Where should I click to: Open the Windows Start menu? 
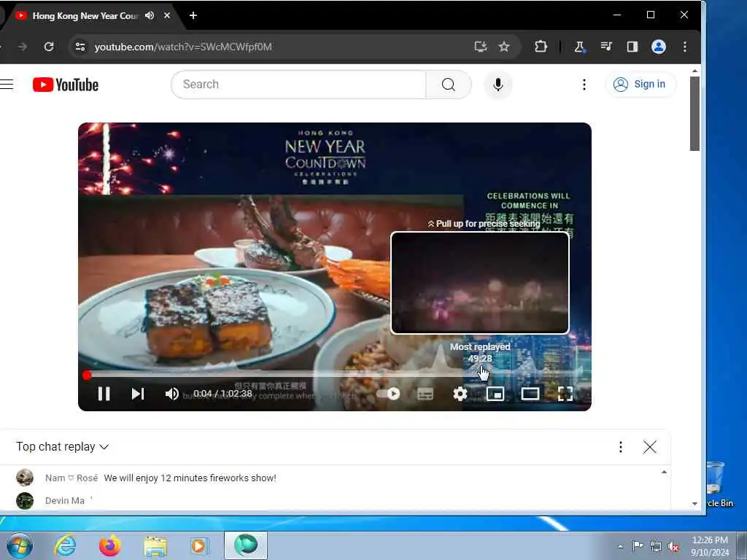(x=20, y=545)
